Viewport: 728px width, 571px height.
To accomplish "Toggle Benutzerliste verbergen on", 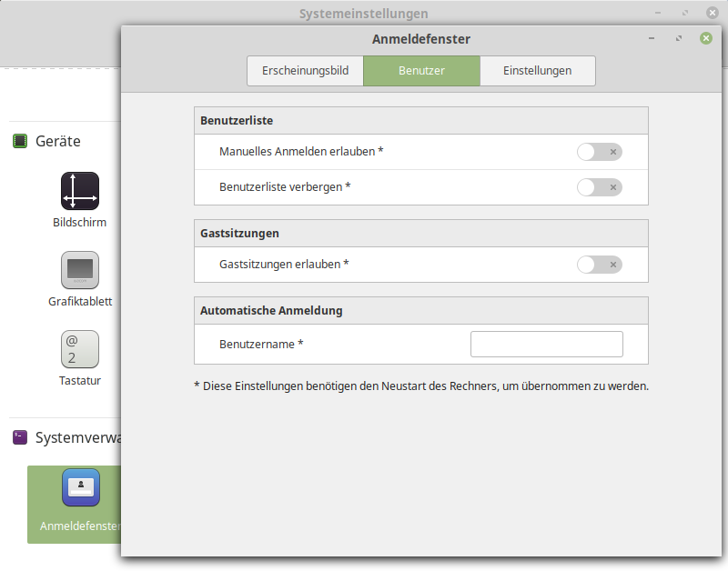I will [600, 187].
